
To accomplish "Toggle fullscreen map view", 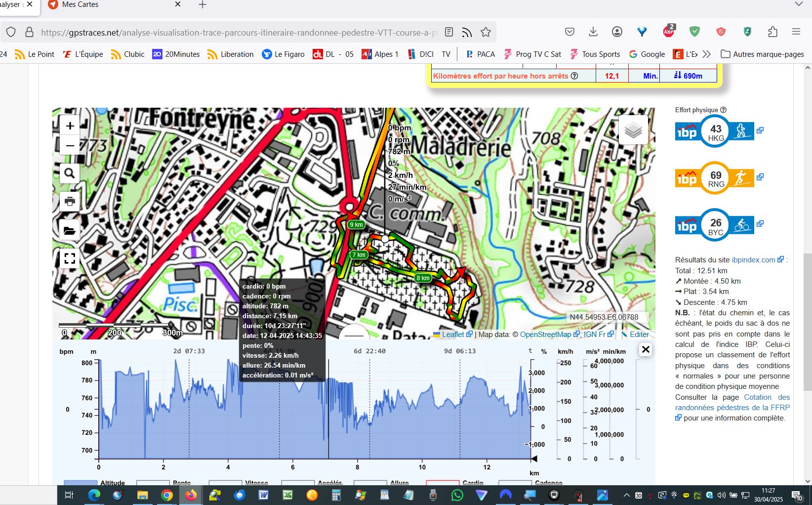I will click(x=70, y=258).
